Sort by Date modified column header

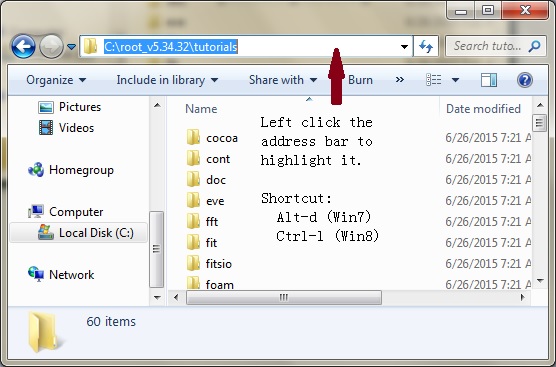click(483, 109)
